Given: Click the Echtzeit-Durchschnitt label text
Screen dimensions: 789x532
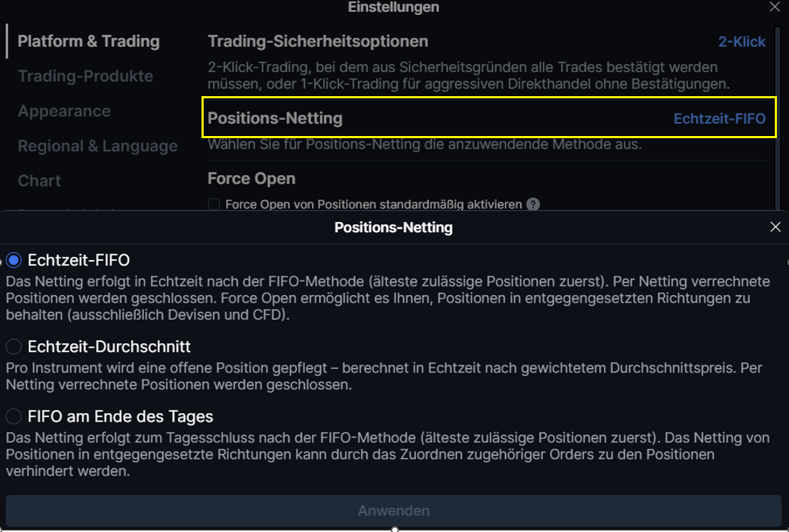Looking at the screenshot, I should pos(109,346).
